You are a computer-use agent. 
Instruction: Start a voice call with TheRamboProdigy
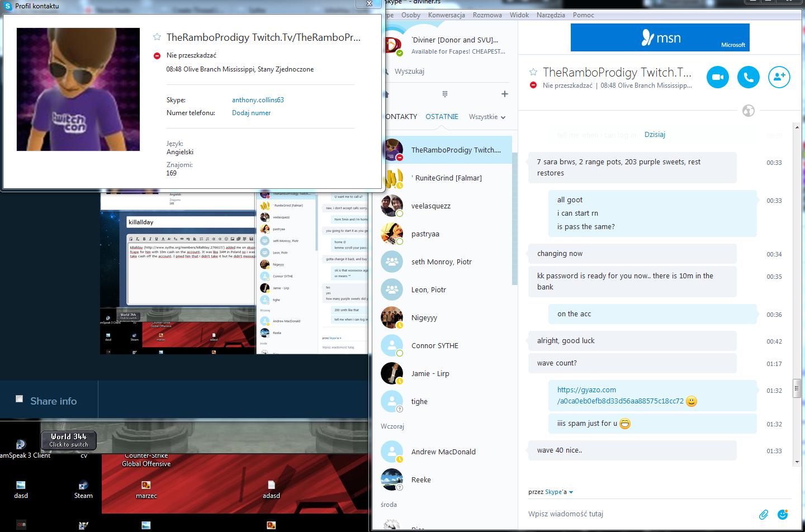[x=749, y=77]
